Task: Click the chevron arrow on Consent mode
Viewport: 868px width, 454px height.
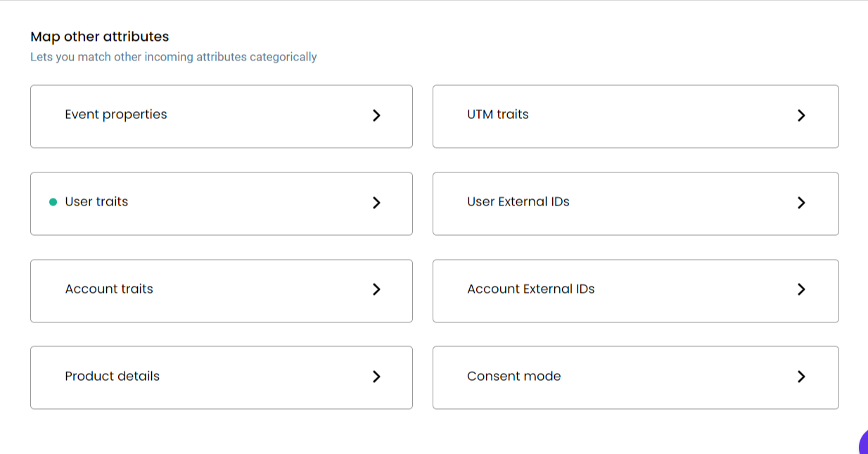Action: (801, 377)
